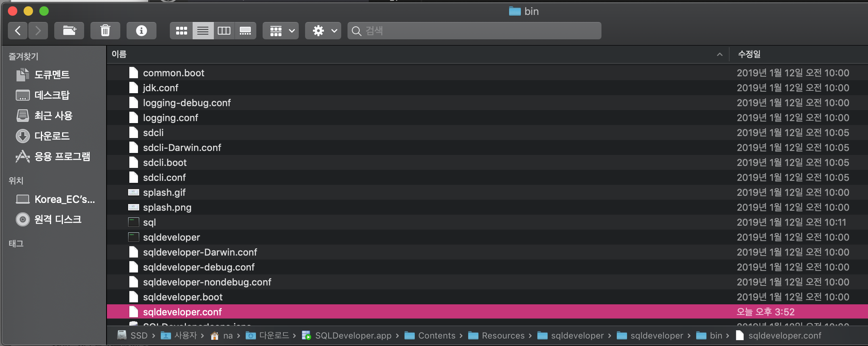Screen dimensions: 868x346
Task: Show info for selected item
Action: 142,31
